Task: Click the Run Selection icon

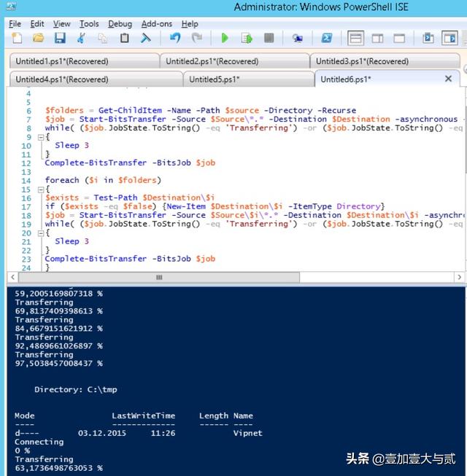Action: (247, 38)
